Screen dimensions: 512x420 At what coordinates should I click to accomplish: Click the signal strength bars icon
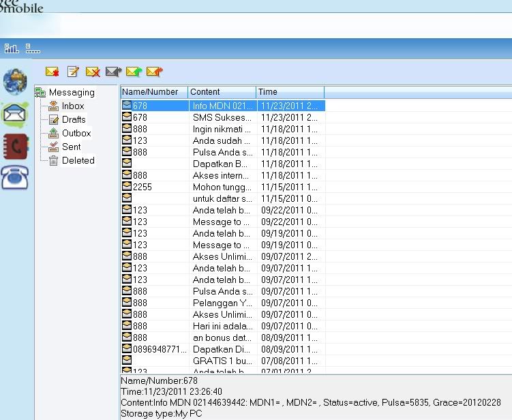point(12,48)
